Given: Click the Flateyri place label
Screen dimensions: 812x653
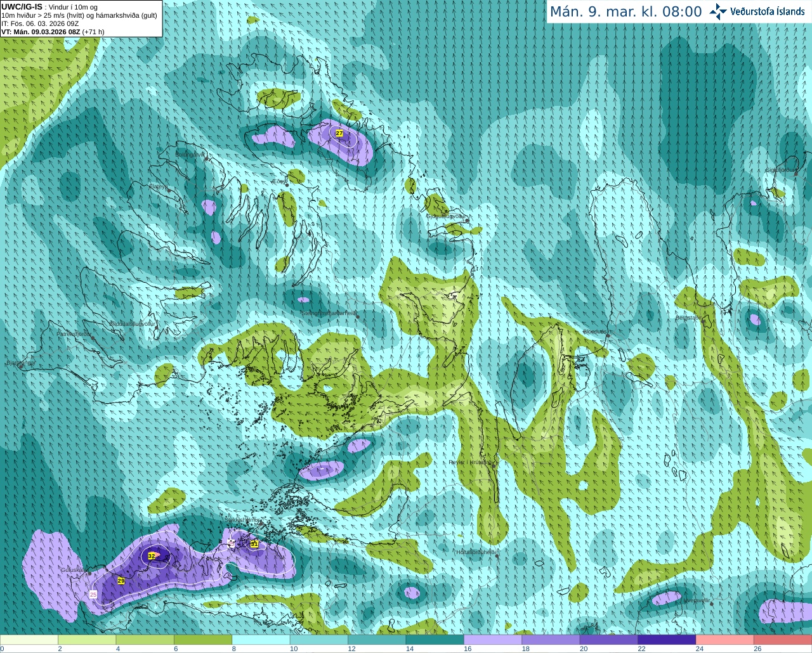Looking at the screenshot, I should click(x=158, y=186).
